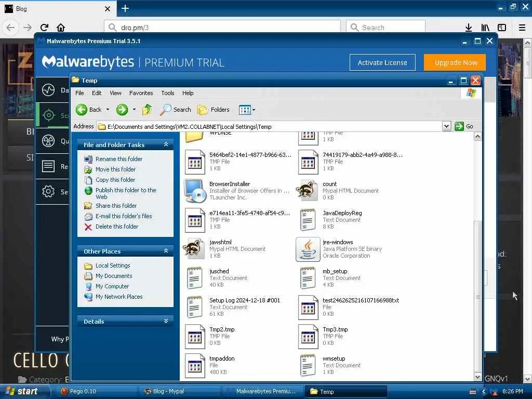Toggle the Folders pane button
532x399 pixels.
tap(214, 110)
